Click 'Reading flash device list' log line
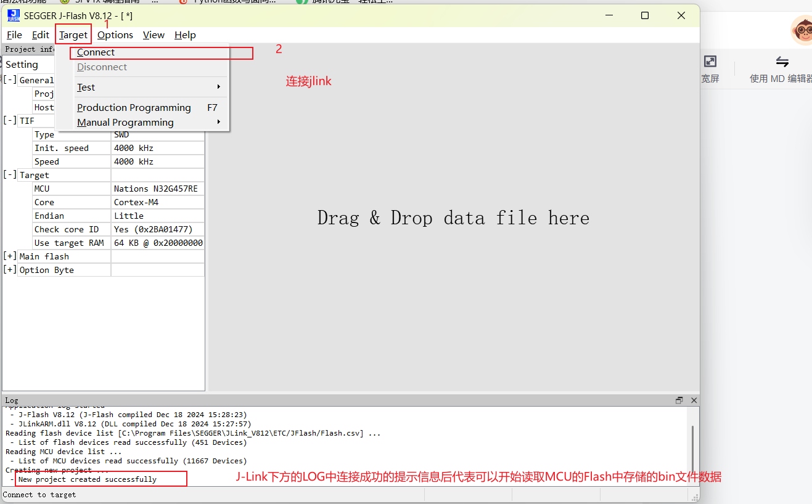 [193, 433]
